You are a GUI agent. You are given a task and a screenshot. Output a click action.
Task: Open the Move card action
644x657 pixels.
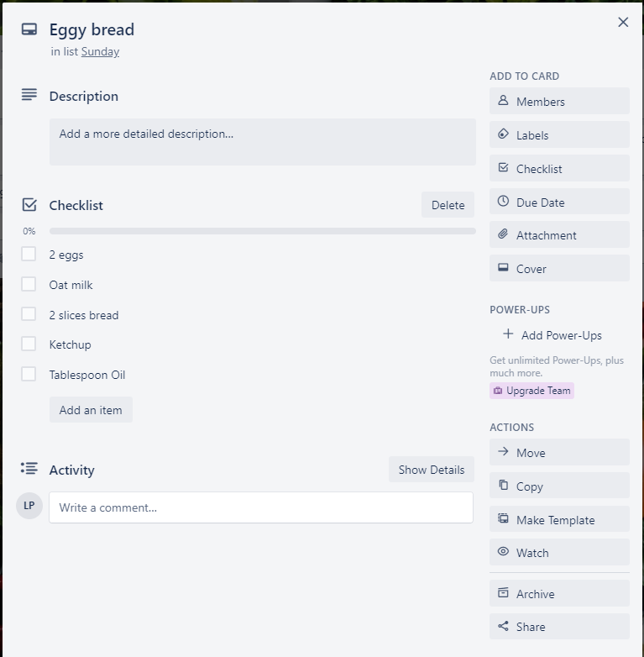pyautogui.click(x=559, y=452)
